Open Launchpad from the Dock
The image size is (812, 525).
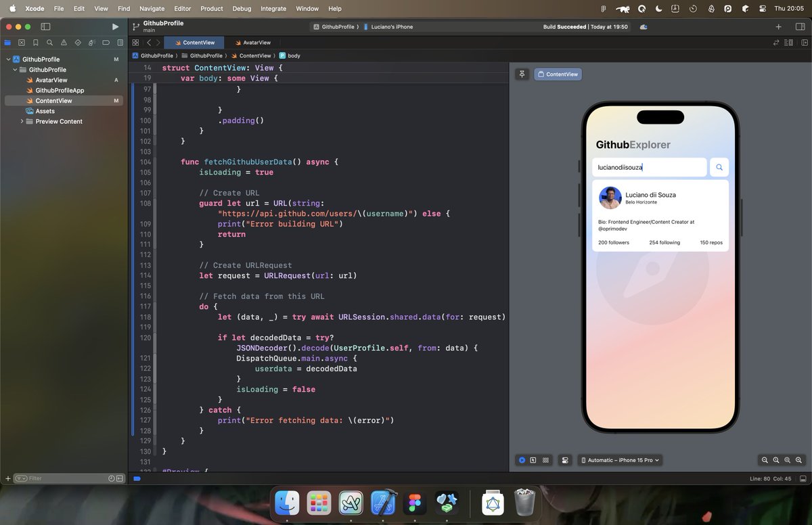(x=319, y=503)
